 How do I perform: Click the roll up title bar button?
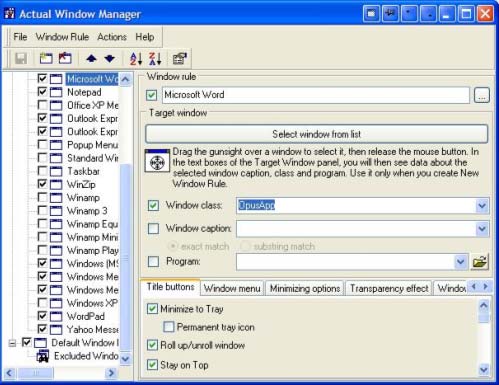pos(409,14)
